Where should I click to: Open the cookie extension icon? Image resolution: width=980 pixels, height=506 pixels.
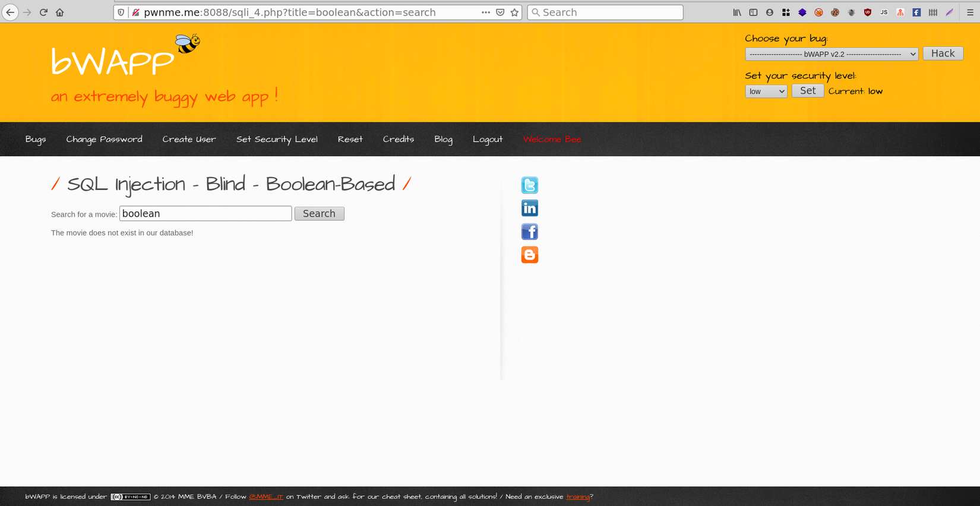(x=835, y=12)
